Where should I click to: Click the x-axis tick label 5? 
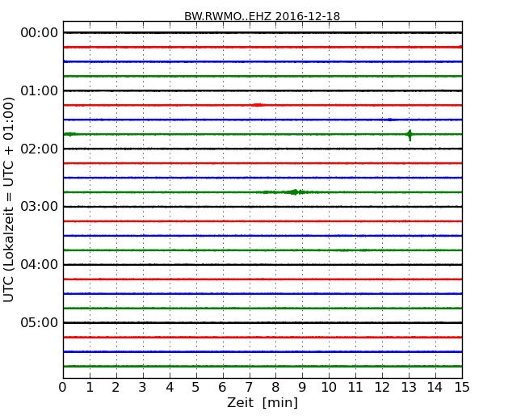click(x=196, y=388)
